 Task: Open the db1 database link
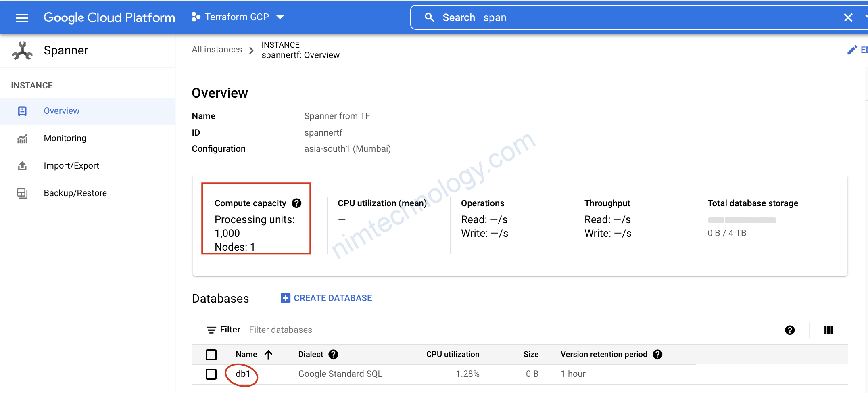click(243, 374)
